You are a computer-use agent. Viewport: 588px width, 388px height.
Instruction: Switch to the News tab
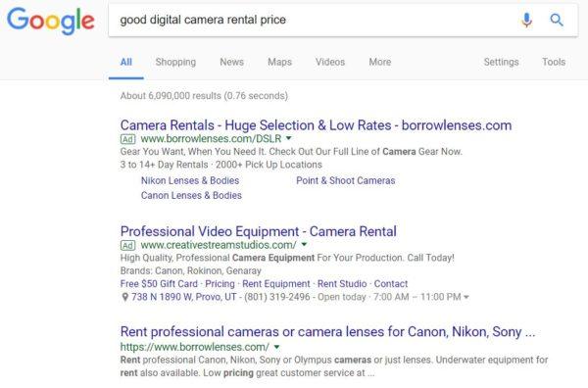231,62
